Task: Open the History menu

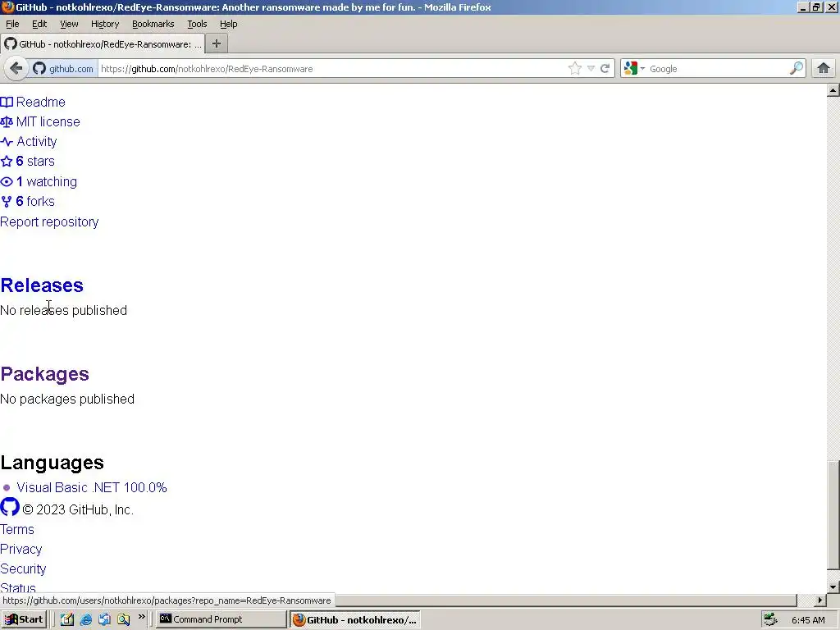Action: pos(105,24)
